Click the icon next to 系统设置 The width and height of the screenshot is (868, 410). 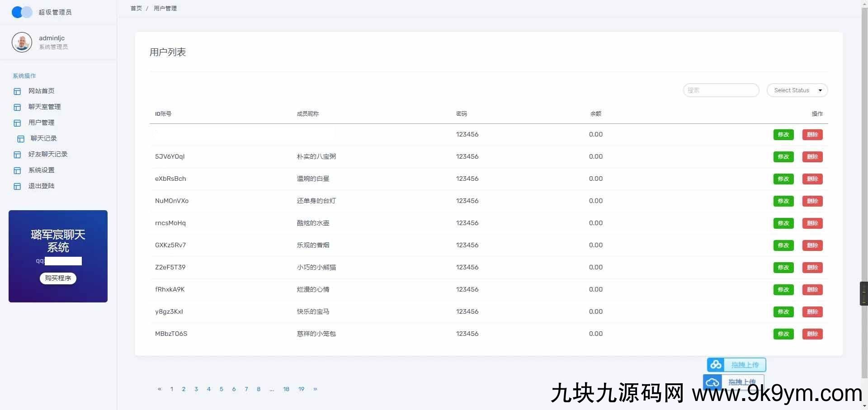click(x=17, y=170)
